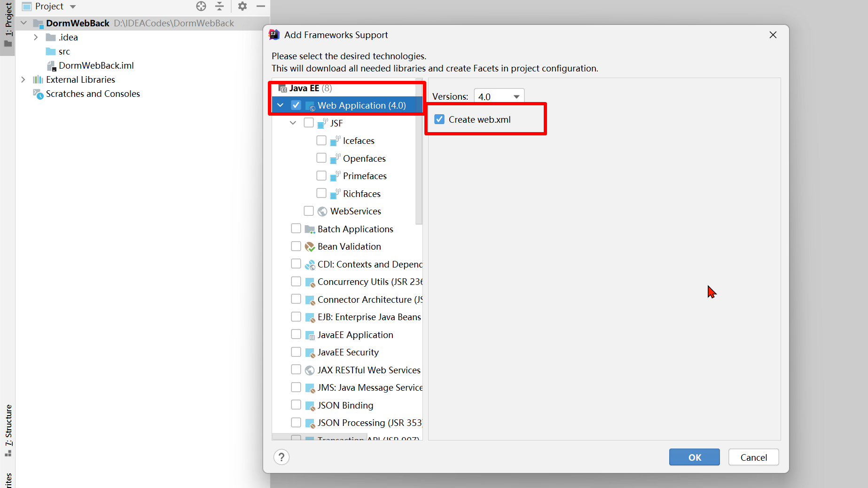Screen dimensions: 868x488
Task: Click the Icefaces icon
Action: (x=335, y=141)
